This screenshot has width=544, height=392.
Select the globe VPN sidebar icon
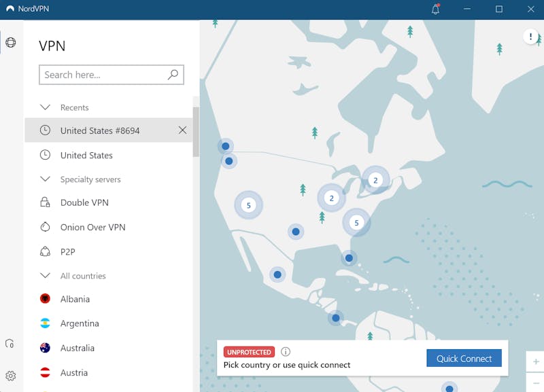11,42
